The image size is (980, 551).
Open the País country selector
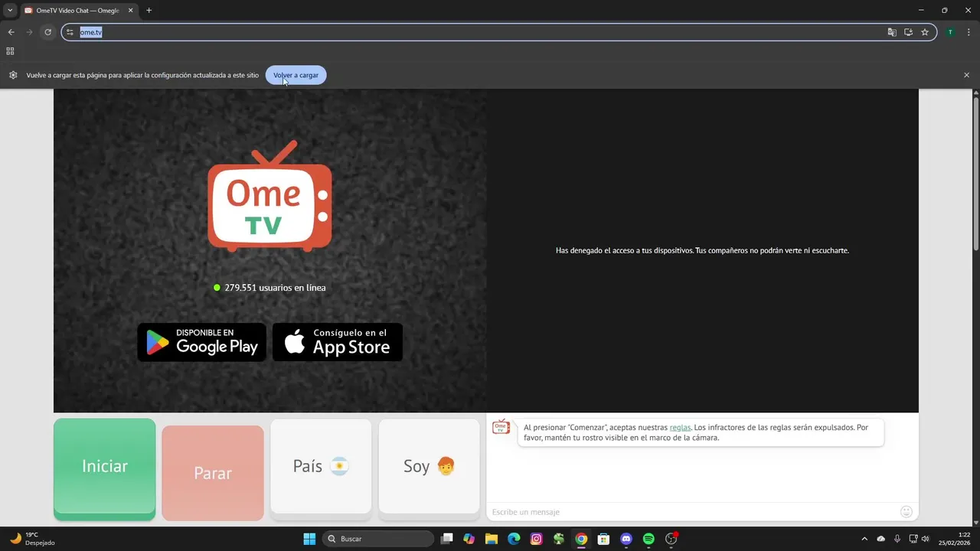pyautogui.click(x=321, y=465)
